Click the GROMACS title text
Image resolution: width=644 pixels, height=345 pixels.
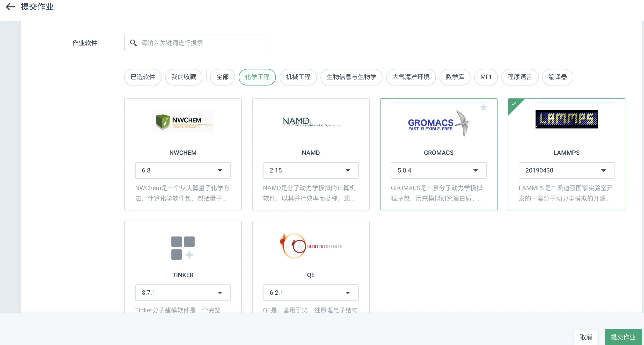click(439, 153)
